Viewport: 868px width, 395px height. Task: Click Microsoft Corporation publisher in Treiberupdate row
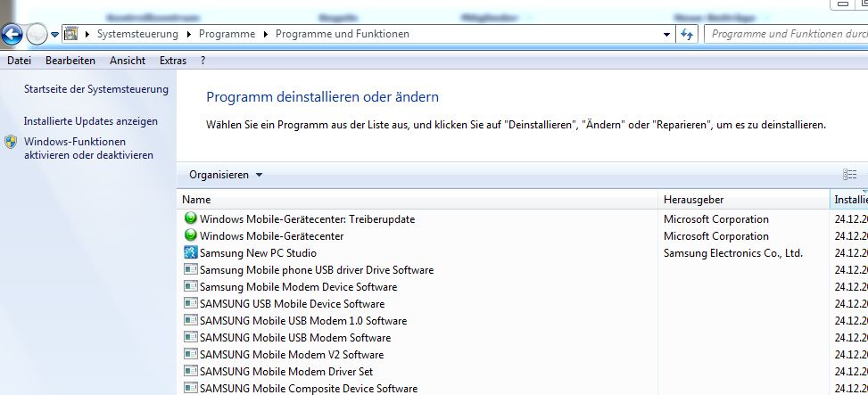pos(716,219)
